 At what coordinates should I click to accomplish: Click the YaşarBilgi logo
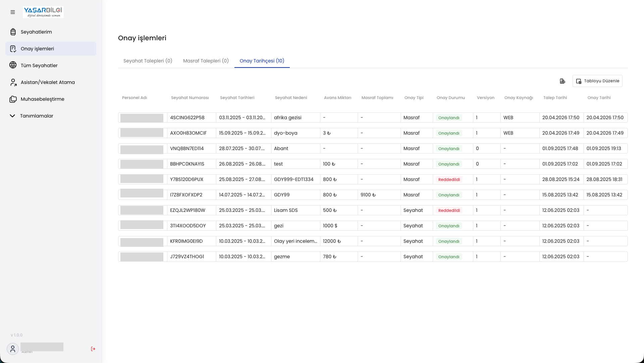click(43, 12)
